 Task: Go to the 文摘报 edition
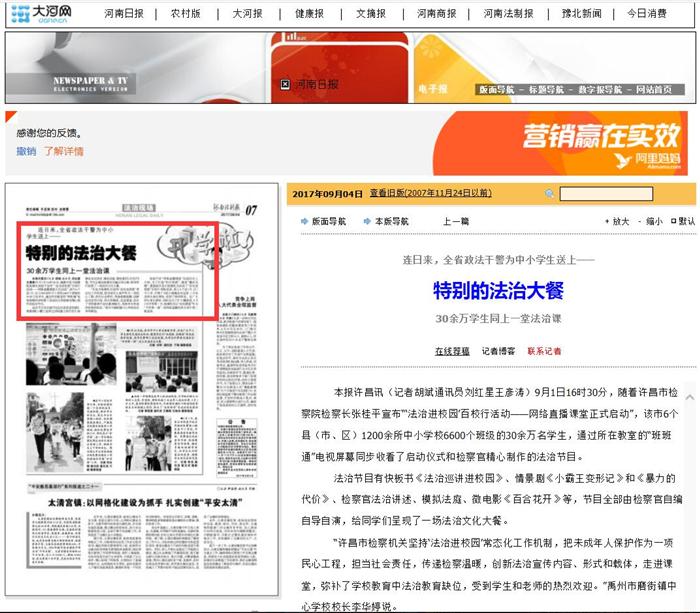[x=371, y=14]
